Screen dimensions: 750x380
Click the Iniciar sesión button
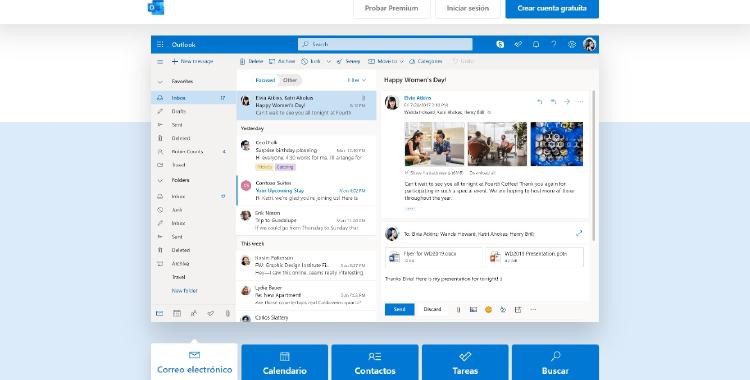(x=468, y=9)
